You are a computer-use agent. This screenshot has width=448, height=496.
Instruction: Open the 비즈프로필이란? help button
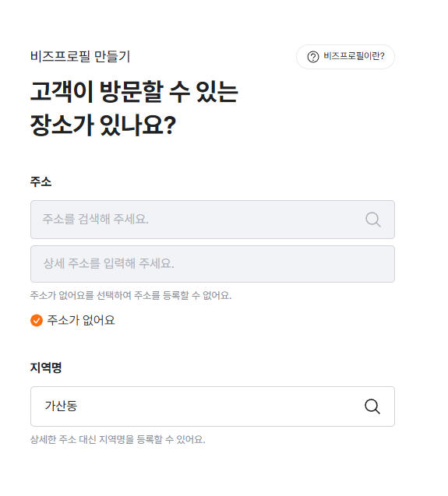pos(345,57)
